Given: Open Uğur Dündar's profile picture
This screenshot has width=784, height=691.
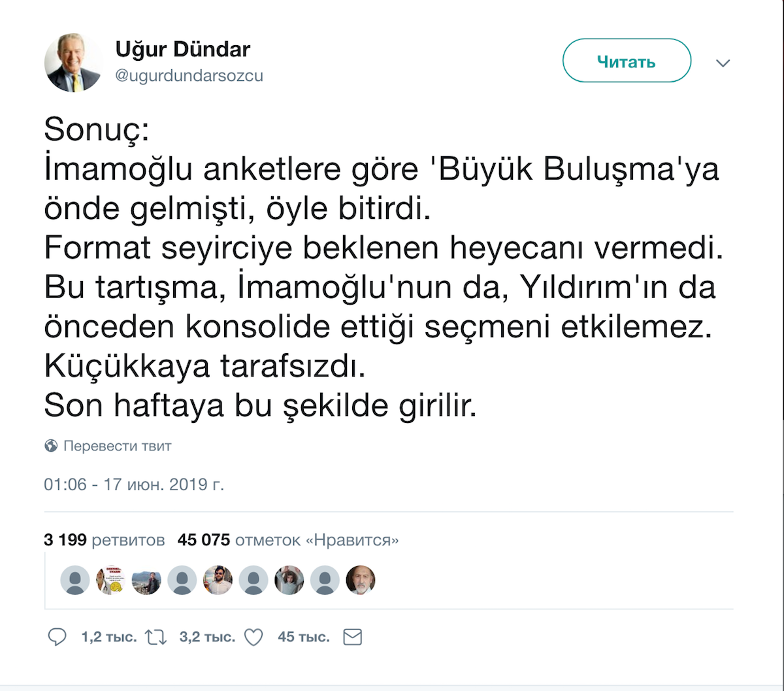Looking at the screenshot, I should click(x=73, y=63).
